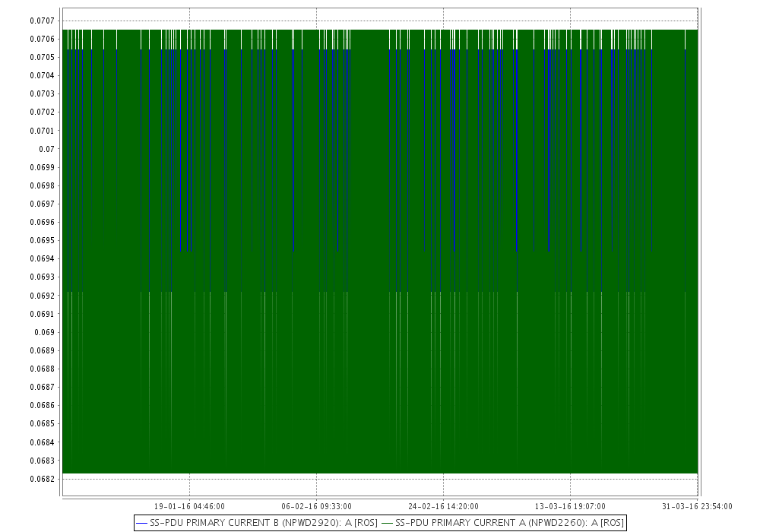
Task: Click x-axis label 13-03-16 19:07:00
Action: point(570,506)
